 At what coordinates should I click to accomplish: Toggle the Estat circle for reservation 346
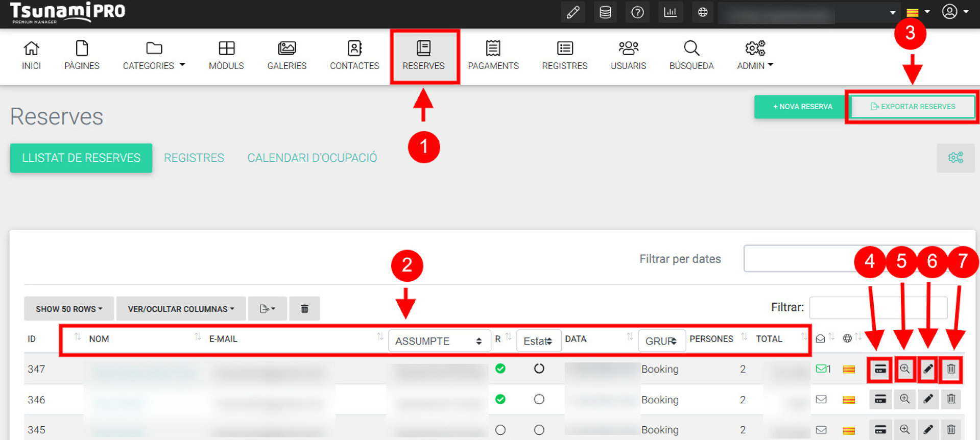pyautogui.click(x=539, y=399)
